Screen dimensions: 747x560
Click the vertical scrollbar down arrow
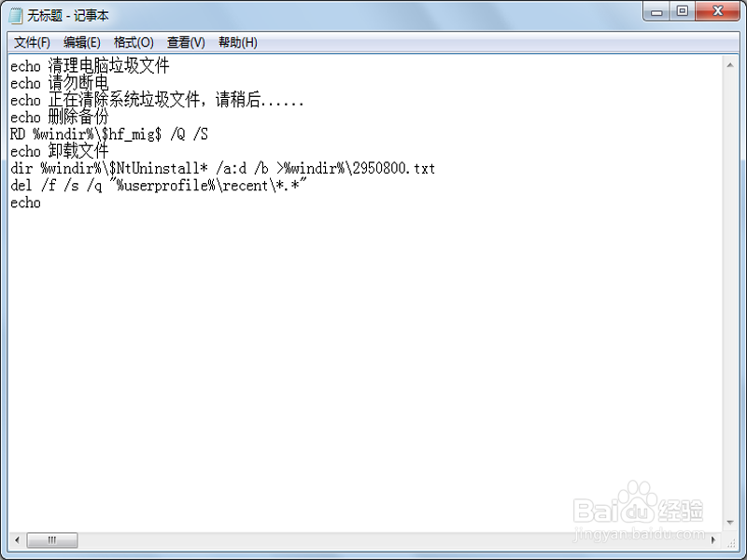(x=730, y=523)
